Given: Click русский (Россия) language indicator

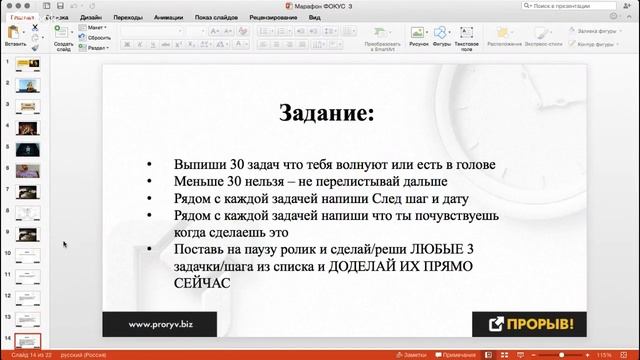Looking at the screenshot, I should [x=83, y=355].
